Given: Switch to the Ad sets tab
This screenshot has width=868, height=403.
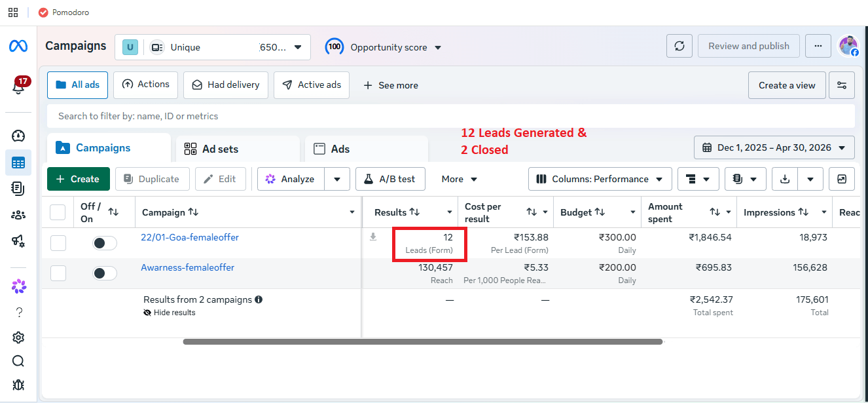Looking at the screenshot, I should (x=238, y=149).
